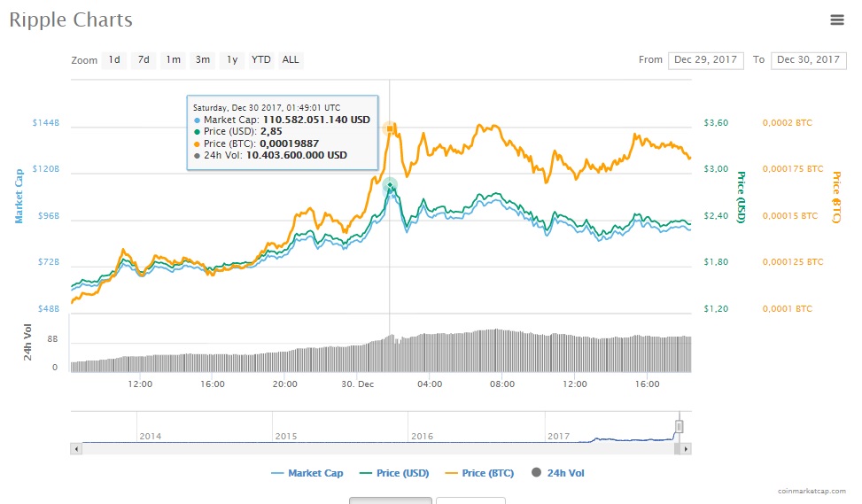Click the 24h Vol axis title

[x=27, y=342]
